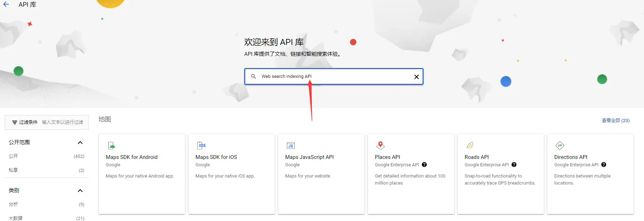Click 'Maps for your website' description
Screen dimensions: 644x221
(x=308, y=176)
